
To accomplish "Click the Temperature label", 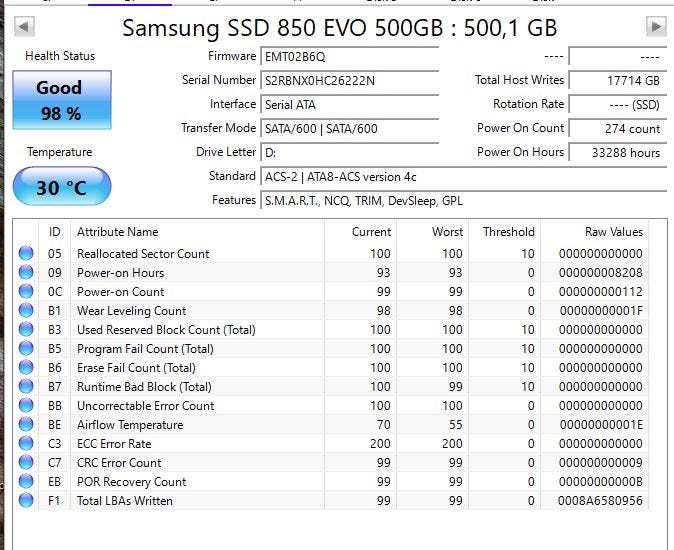I will (x=60, y=152).
